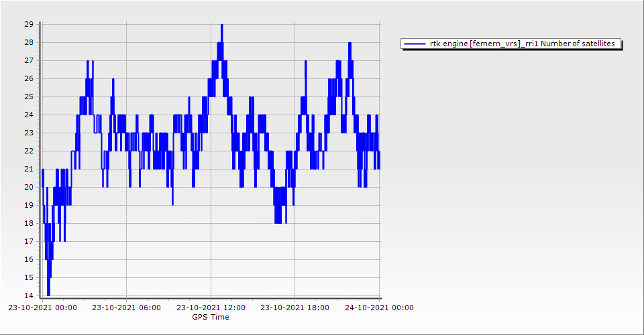Select the 23-10-2021 06:00 x-axis label

pos(127,308)
